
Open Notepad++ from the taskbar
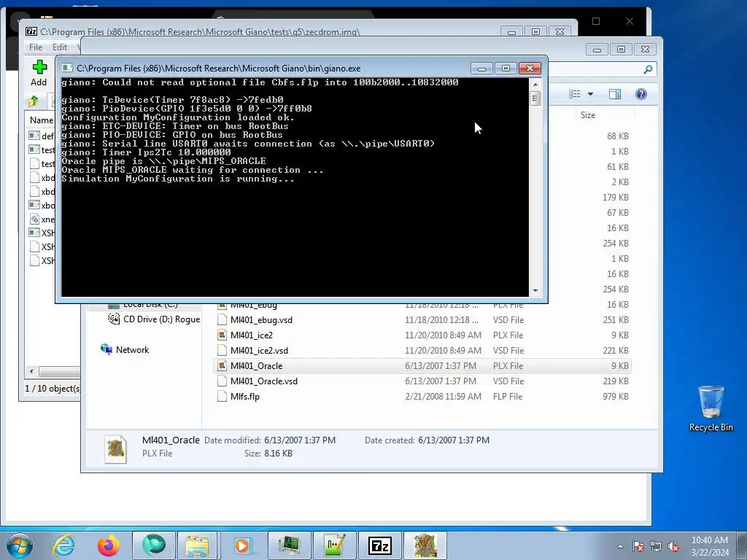pyautogui.click(x=334, y=545)
